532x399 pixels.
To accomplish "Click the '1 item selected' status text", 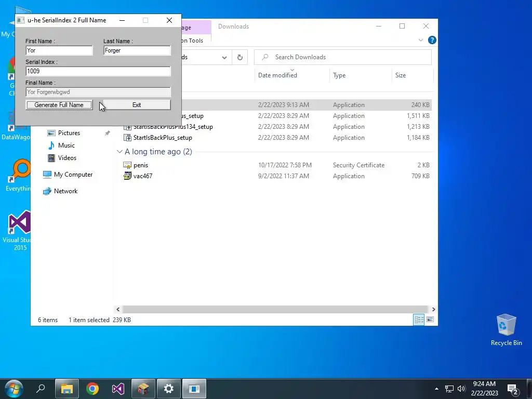I will (x=89, y=320).
